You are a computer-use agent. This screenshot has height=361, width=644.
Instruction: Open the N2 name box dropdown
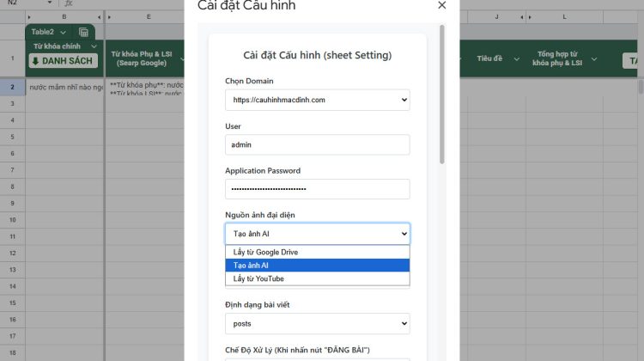pos(52,3)
